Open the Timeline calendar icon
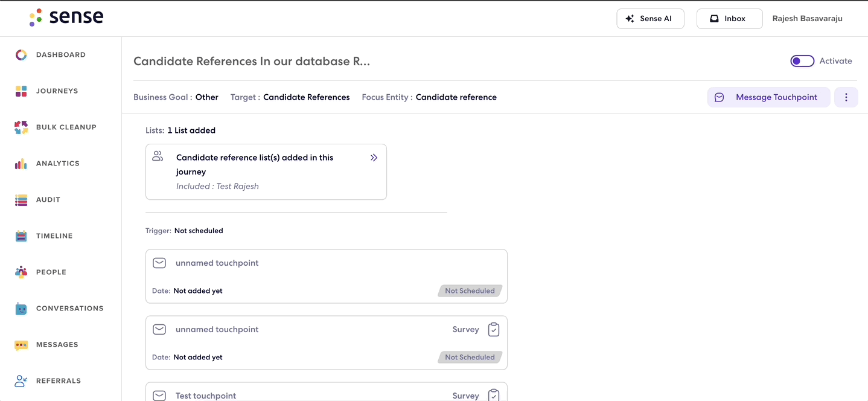Viewport: 868px width, 401px height. [x=21, y=236]
